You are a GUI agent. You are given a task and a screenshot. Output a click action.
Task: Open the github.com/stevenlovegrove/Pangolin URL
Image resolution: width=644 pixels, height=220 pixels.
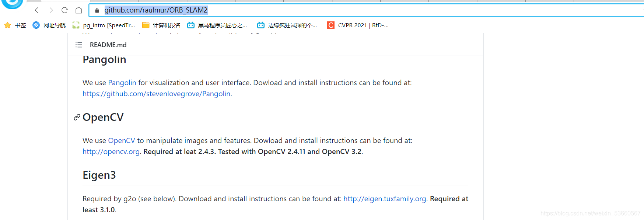coord(157,94)
